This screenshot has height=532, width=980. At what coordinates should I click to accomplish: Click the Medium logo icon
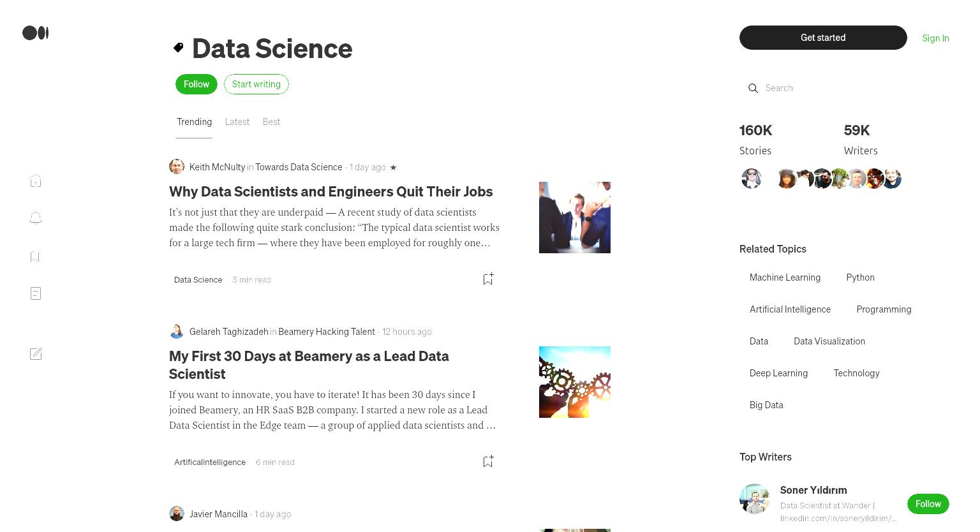tap(36, 33)
